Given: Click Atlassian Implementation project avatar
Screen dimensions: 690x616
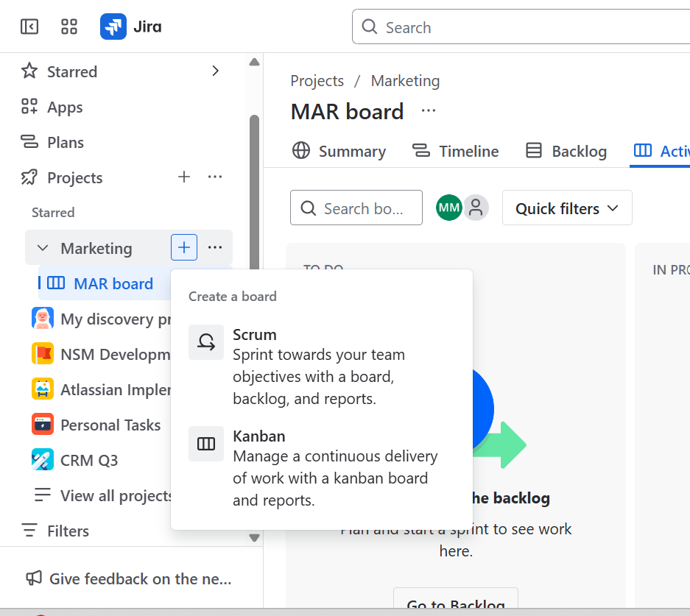Looking at the screenshot, I should click(43, 389).
